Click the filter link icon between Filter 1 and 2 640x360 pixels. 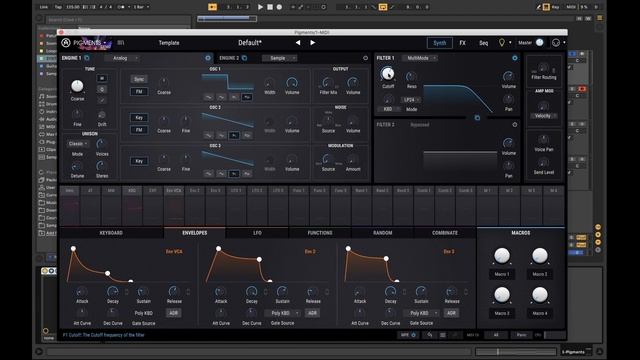(477, 118)
